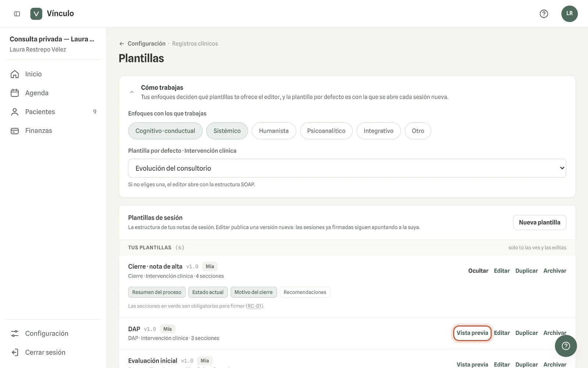The width and height of the screenshot is (588, 368).
Task: Duplicate the Evaluación inicial template
Action: click(526, 364)
